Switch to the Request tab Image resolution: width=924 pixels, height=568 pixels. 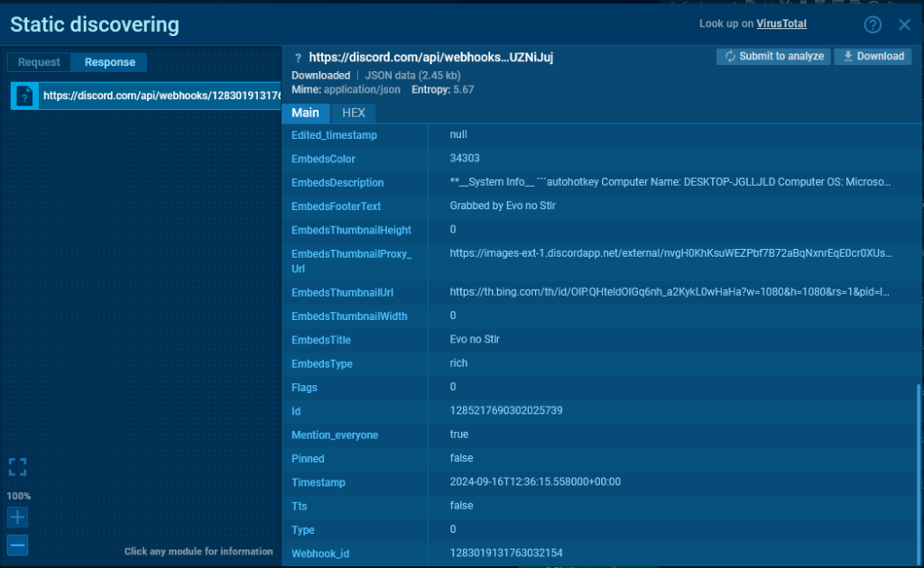tap(39, 62)
